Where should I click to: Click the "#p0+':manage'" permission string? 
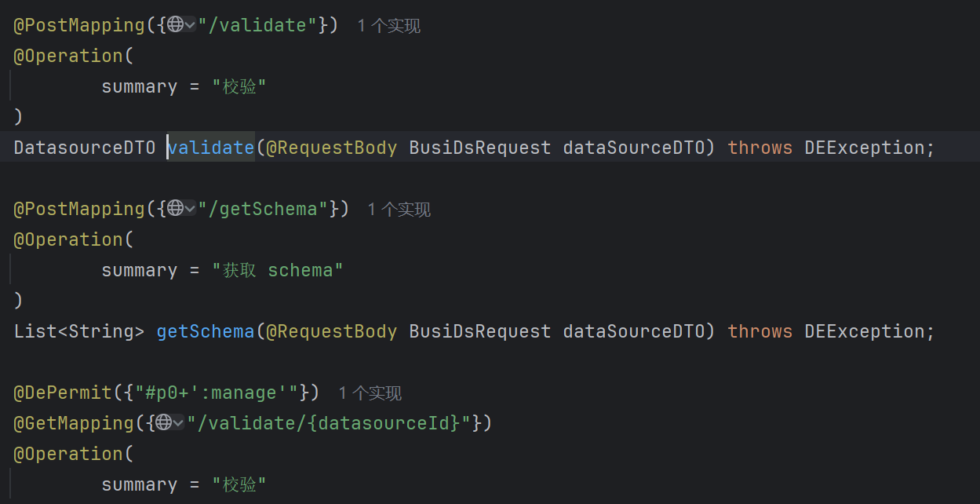coord(222,393)
